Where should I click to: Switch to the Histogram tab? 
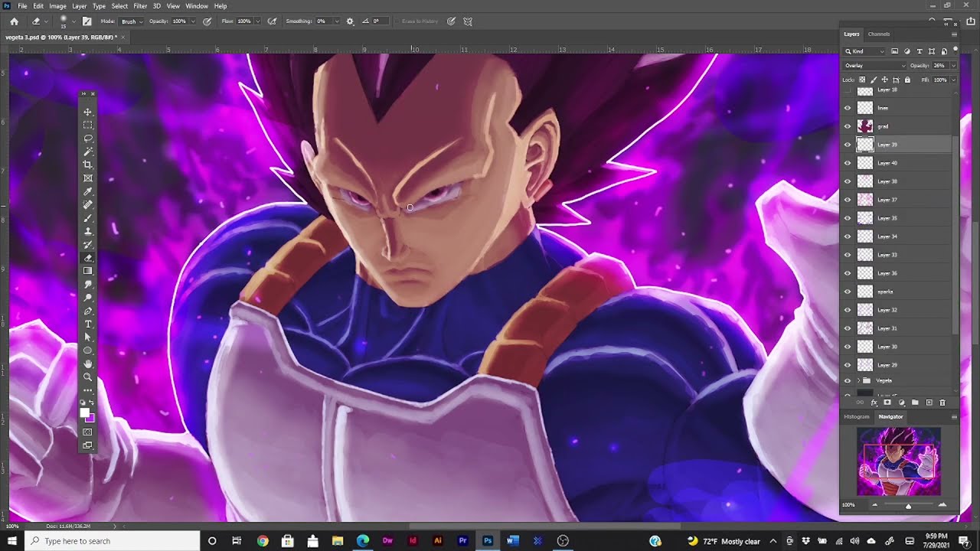tap(857, 417)
